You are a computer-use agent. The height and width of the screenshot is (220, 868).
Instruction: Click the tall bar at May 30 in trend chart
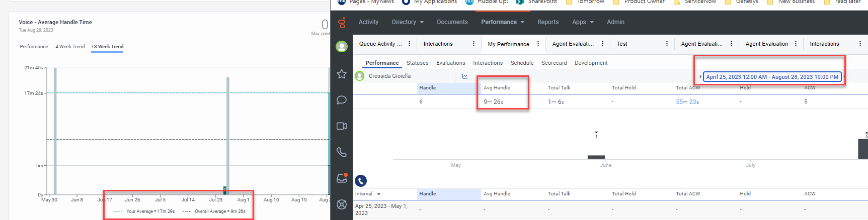point(55,131)
